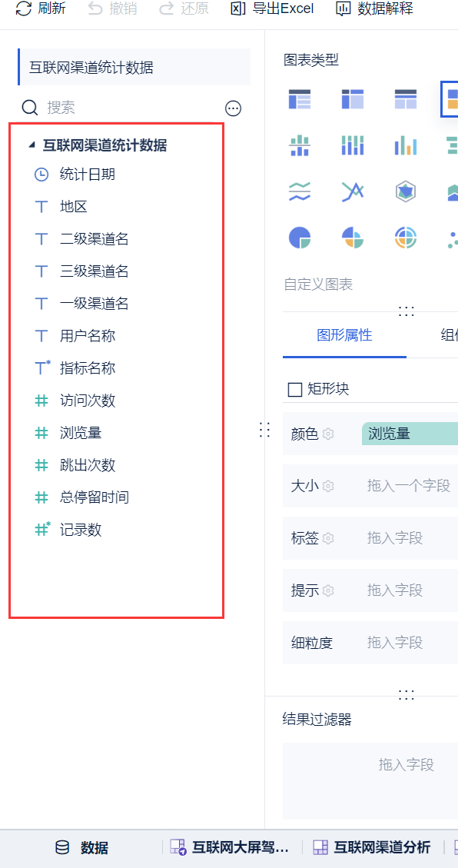Choose the partitioned column chart icon
This screenshot has width=458, height=868.
(300, 145)
